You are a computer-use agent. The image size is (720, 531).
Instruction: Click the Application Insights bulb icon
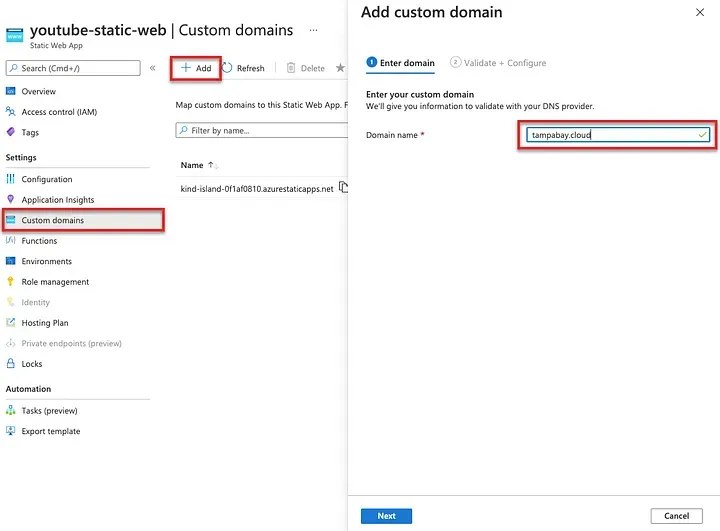pos(11,199)
